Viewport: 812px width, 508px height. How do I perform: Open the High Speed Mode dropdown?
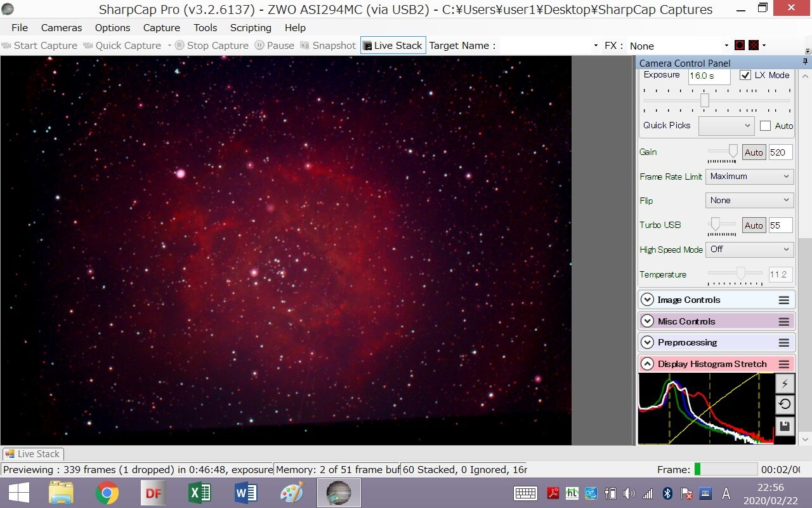coord(749,250)
